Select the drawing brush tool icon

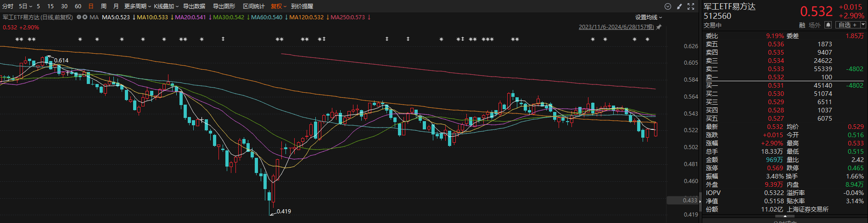[679, 6]
